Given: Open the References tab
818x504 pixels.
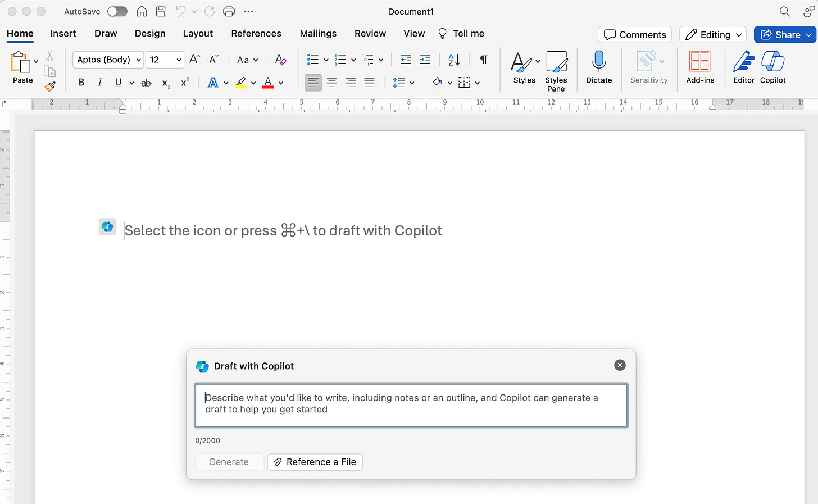Looking at the screenshot, I should click(256, 33).
